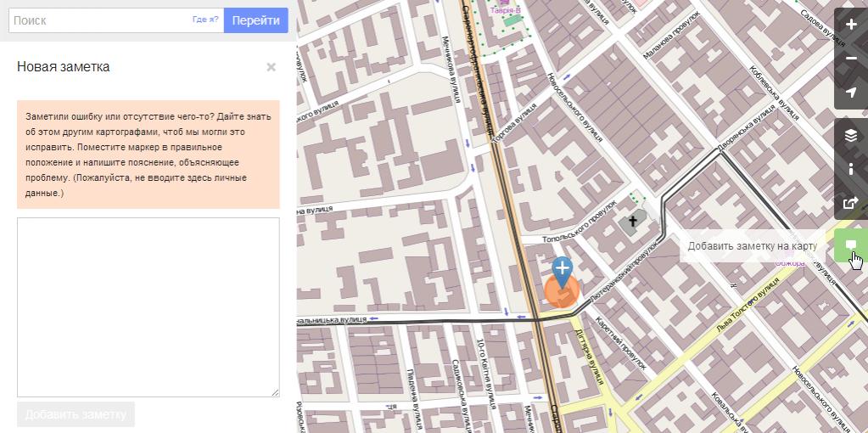
Task: Click the Лютеранський провулок label
Action: (623, 272)
